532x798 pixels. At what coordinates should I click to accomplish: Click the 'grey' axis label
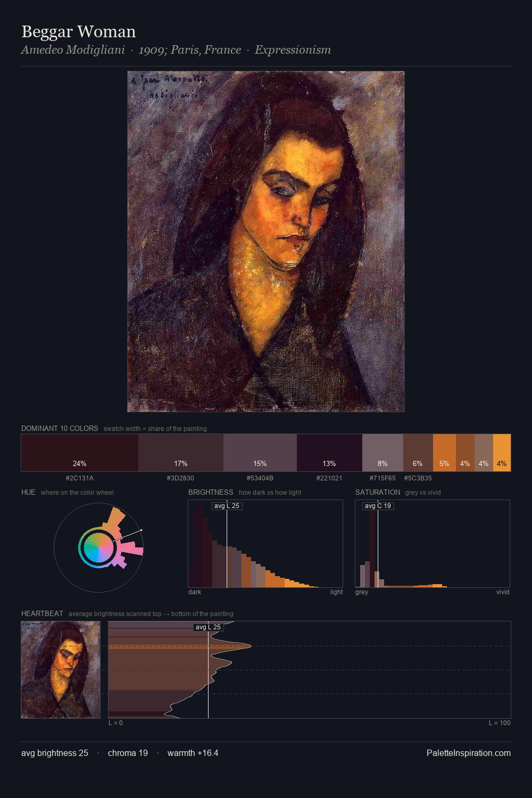click(x=362, y=592)
